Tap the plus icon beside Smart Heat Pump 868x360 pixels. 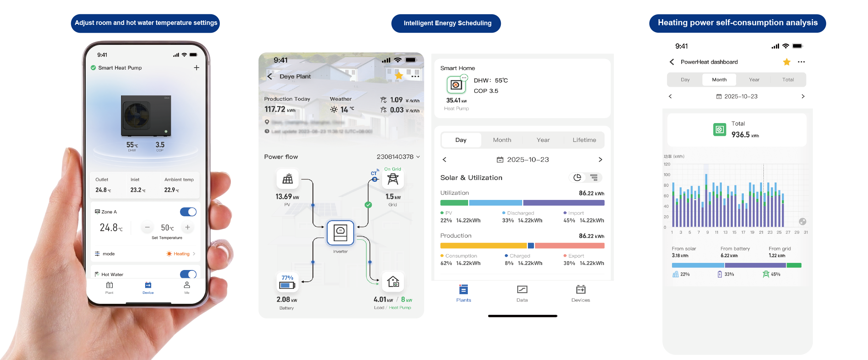196,68
